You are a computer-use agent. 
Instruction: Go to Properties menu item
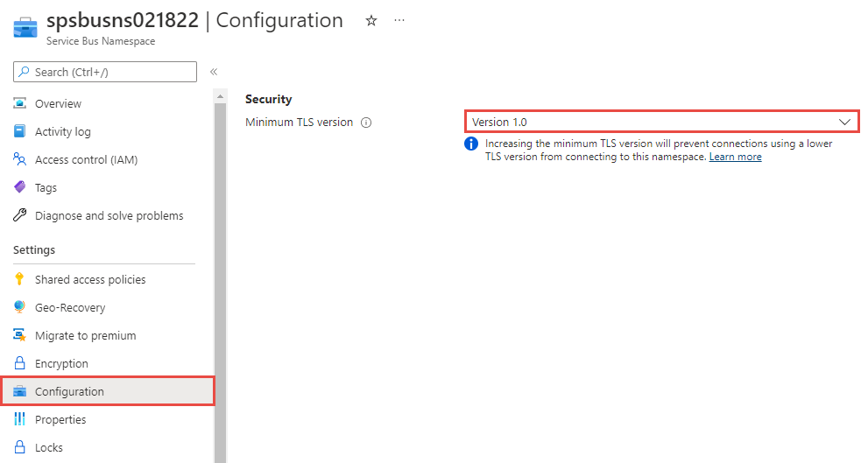[x=60, y=419]
